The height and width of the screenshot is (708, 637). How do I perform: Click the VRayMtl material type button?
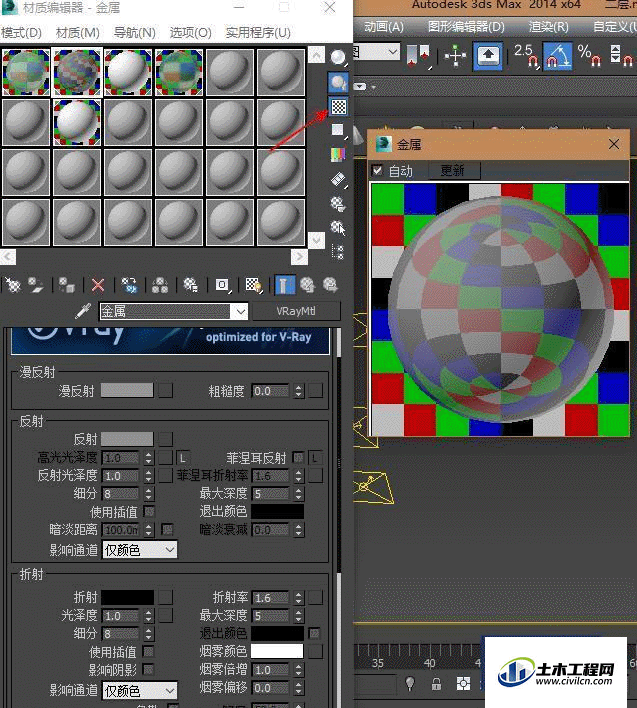tap(296, 311)
